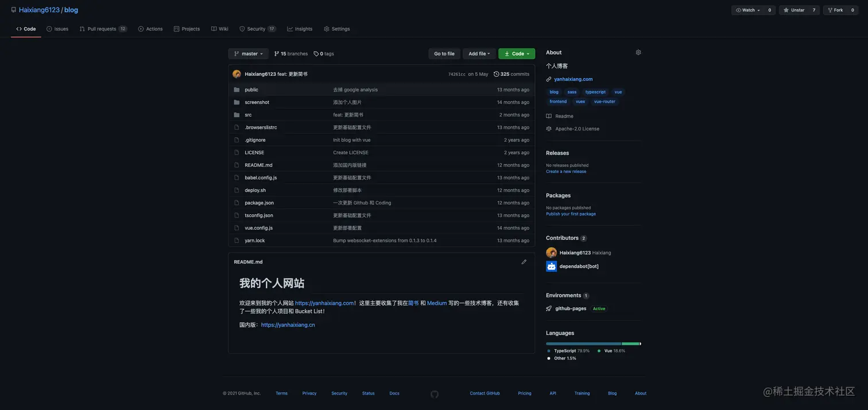Open the https://yanhaixiang.cn link in README
Image resolution: width=868 pixels, height=410 pixels.
[288, 325]
